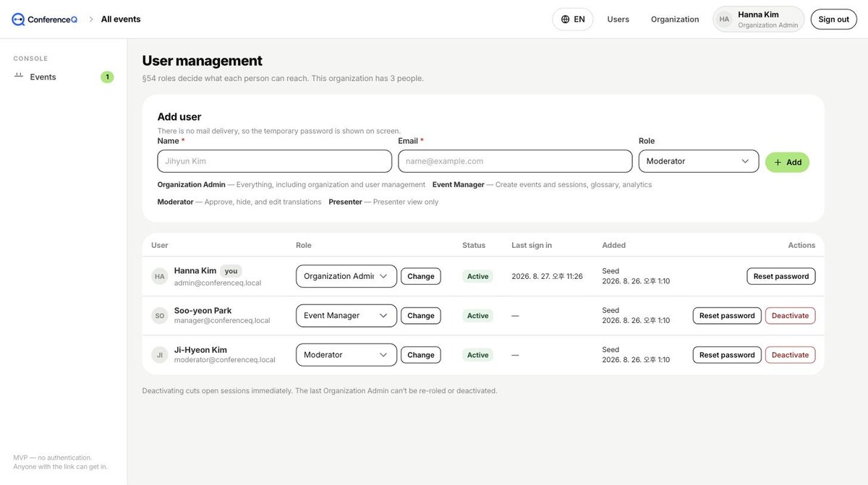Screen dimensions: 868x485
Task: Reset password for Soo-yeon Park
Action: tap(727, 316)
